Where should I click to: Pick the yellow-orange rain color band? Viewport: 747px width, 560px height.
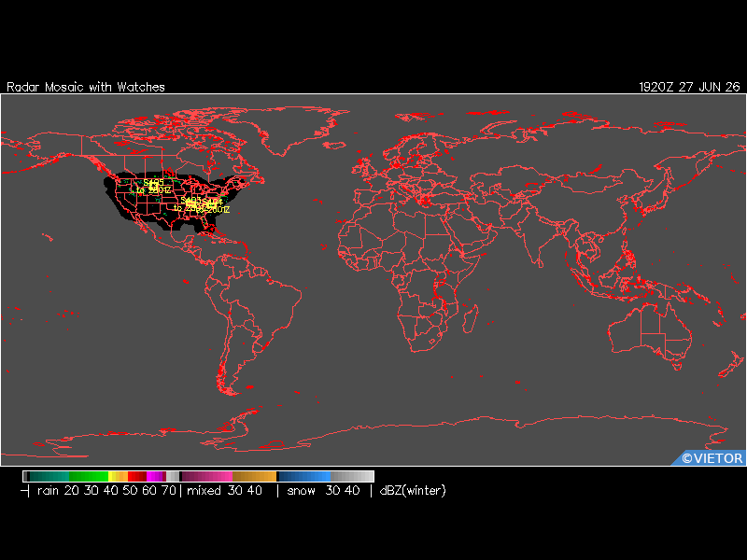pyautogui.click(x=119, y=476)
